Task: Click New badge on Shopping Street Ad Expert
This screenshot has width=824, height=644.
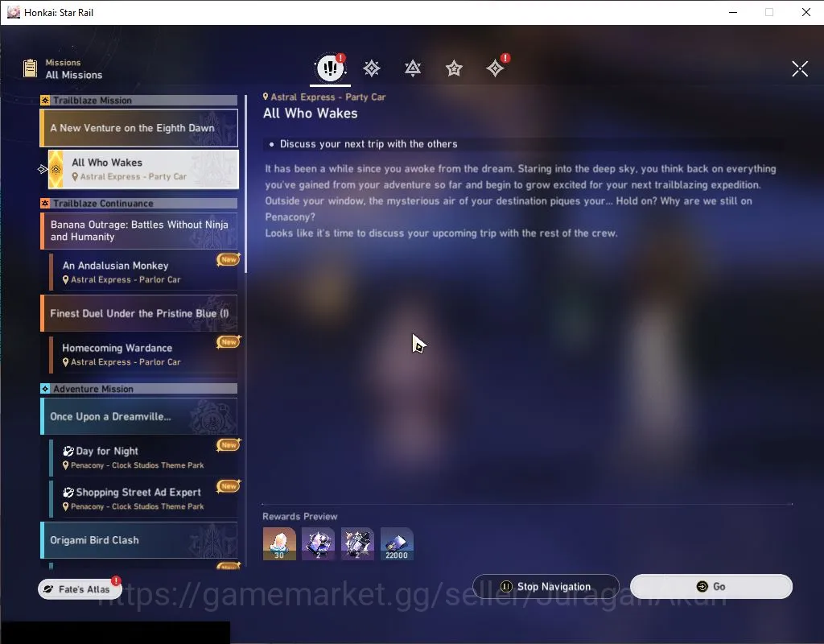Action: (228, 486)
